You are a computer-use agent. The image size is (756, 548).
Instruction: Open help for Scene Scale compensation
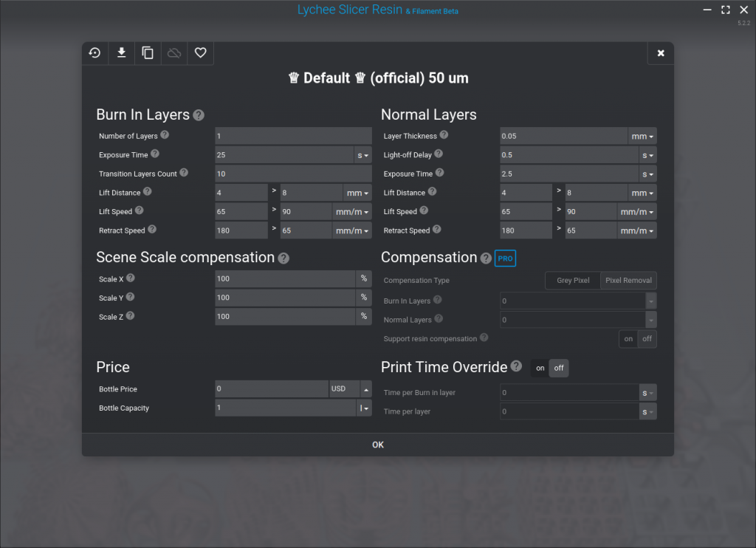[283, 258]
